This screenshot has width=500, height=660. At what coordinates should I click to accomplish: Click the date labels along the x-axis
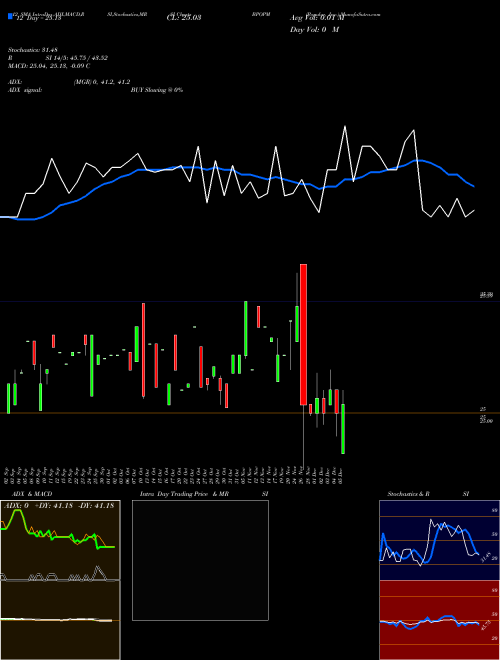click(175, 475)
